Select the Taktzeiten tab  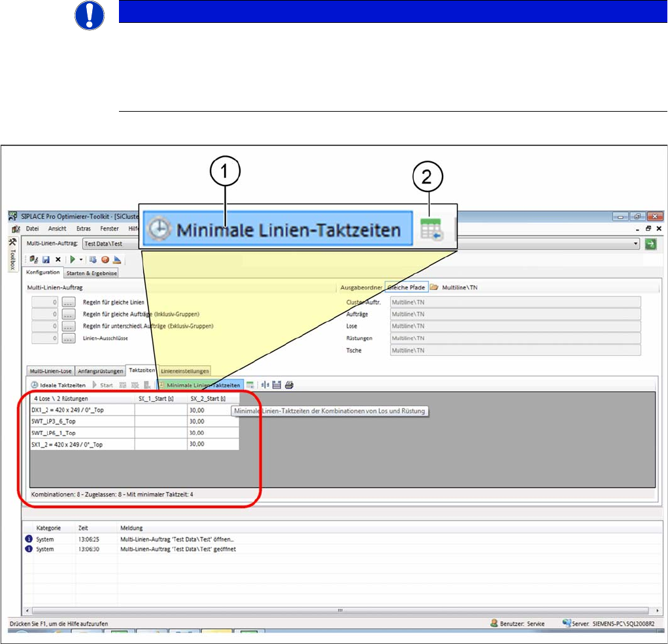coord(142,370)
